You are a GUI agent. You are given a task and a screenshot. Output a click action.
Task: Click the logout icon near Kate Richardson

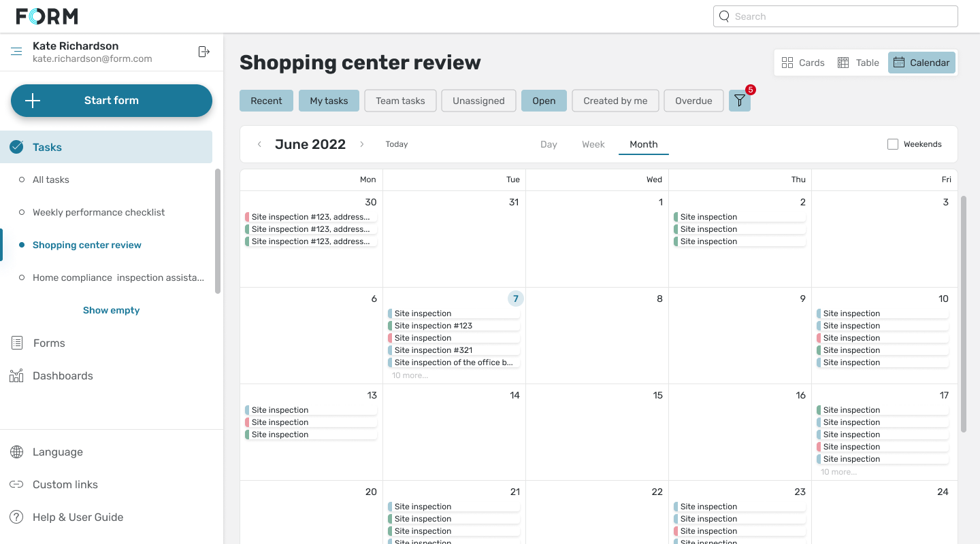tap(203, 51)
